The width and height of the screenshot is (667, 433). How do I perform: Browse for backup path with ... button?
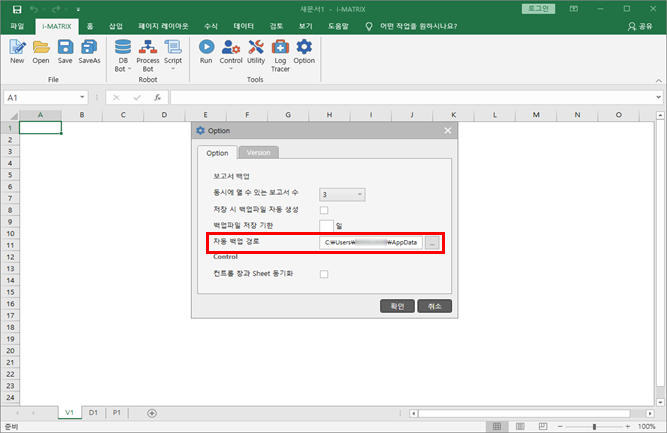[x=431, y=243]
